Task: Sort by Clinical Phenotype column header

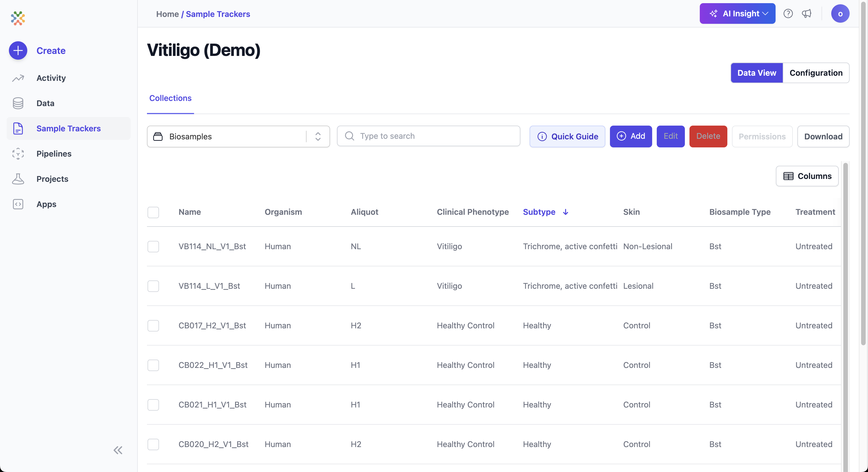Action: tap(473, 212)
